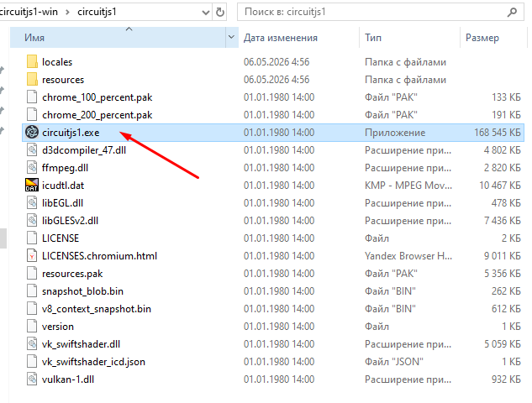Click the Yandex Browser H... type cell
Screen dimensions: 532x403
tap(408, 256)
